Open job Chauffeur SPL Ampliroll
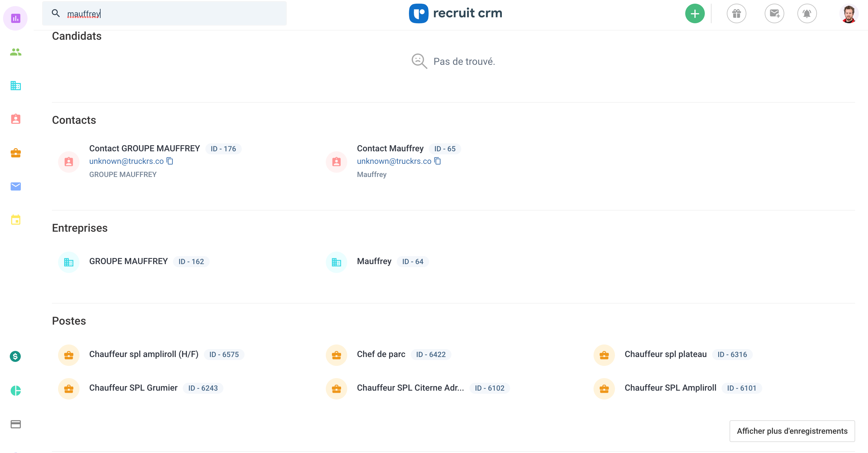Screen dimensions: 868x453 click(671, 388)
